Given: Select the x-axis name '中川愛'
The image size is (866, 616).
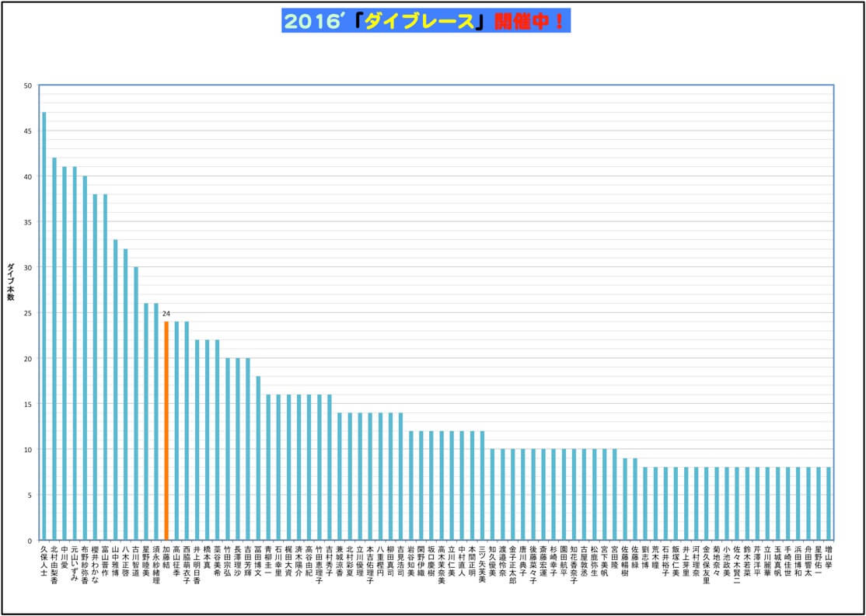Looking at the screenshot, I should click(65, 556).
